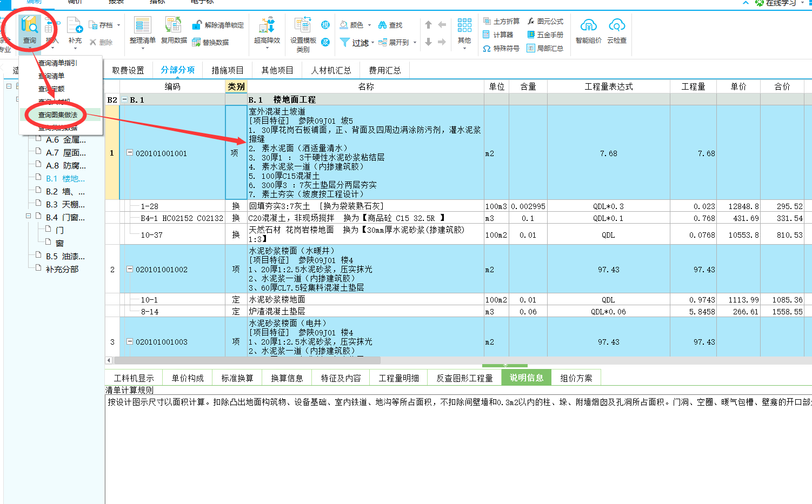
Task: Click quota row 10-37 code cell
Action: point(172,234)
